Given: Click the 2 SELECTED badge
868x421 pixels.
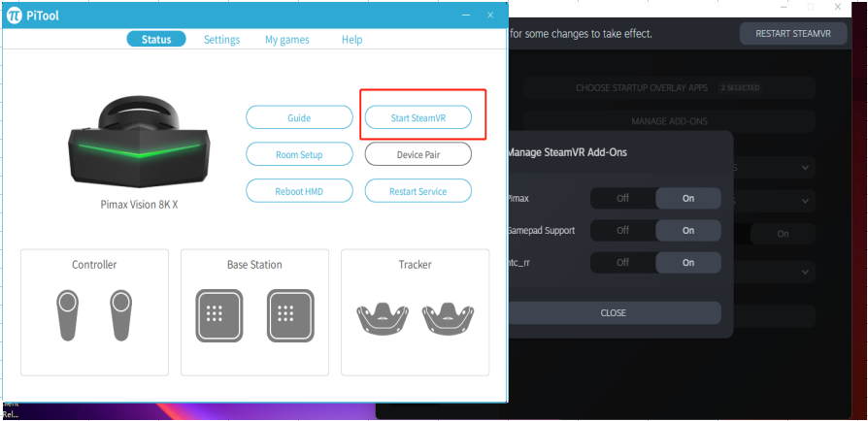Looking at the screenshot, I should coord(740,88).
